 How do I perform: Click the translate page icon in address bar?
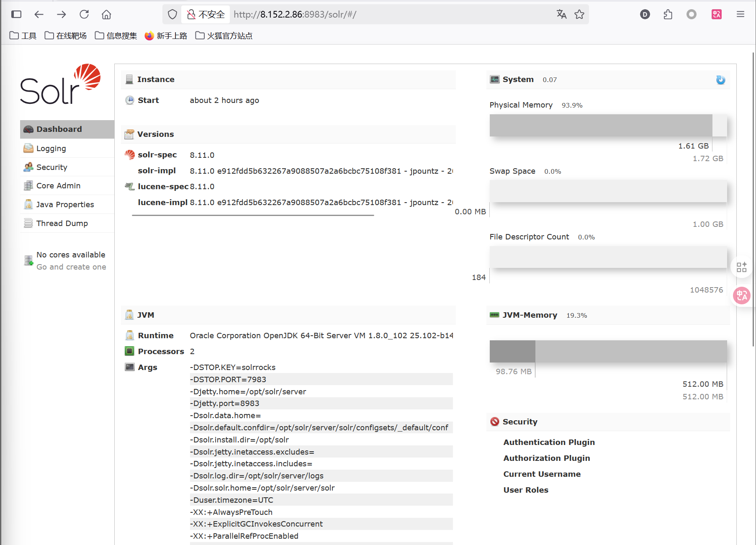pyautogui.click(x=561, y=14)
